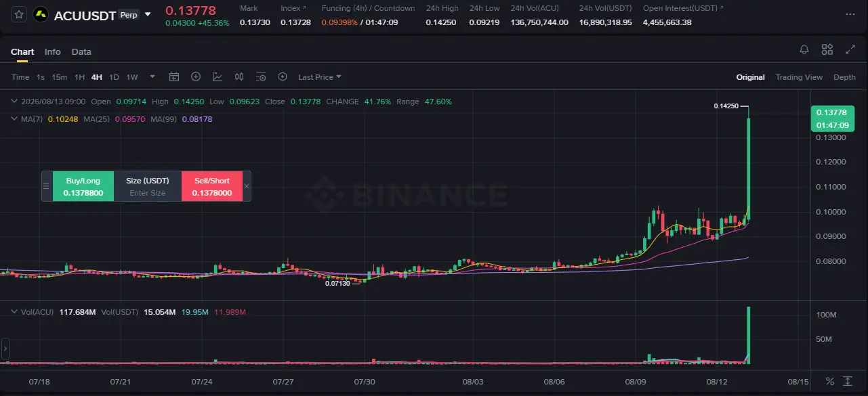Open the price alert bell icon

tap(804, 49)
